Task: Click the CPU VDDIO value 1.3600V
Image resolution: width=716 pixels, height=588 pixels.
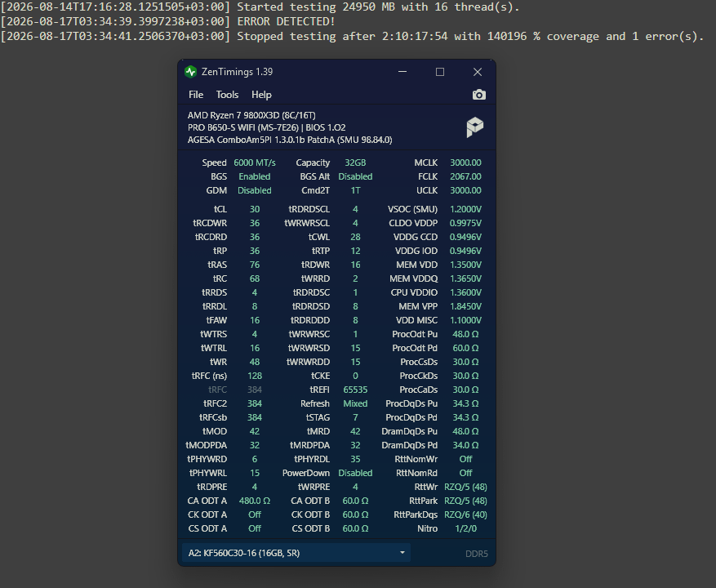Action: point(465,292)
